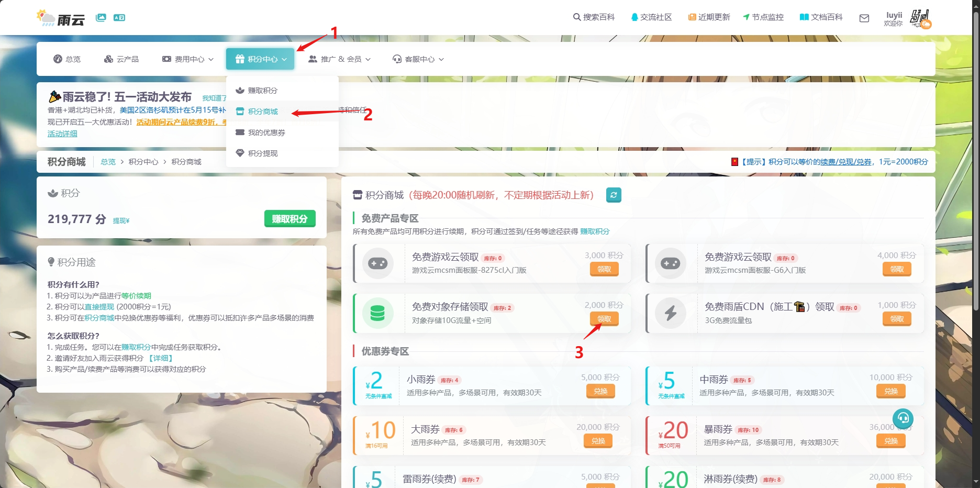Collapse the 积分中心 dropdown
980x488 pixels.
tap(260, 59)
